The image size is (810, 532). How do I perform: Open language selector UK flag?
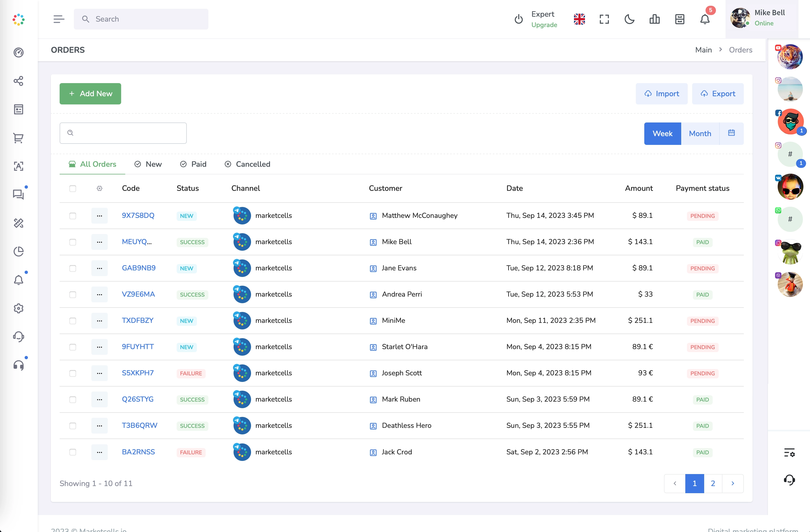[579, 19]
